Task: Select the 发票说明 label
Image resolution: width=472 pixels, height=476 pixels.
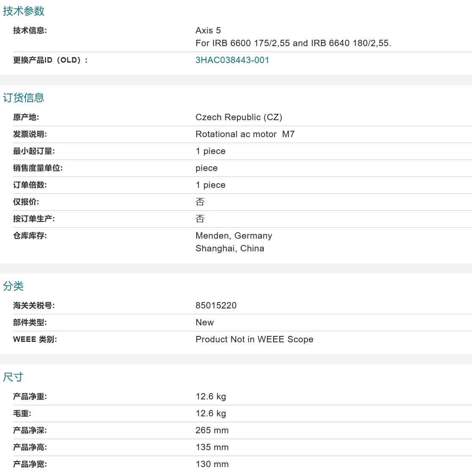Action: tap(30, 134)
